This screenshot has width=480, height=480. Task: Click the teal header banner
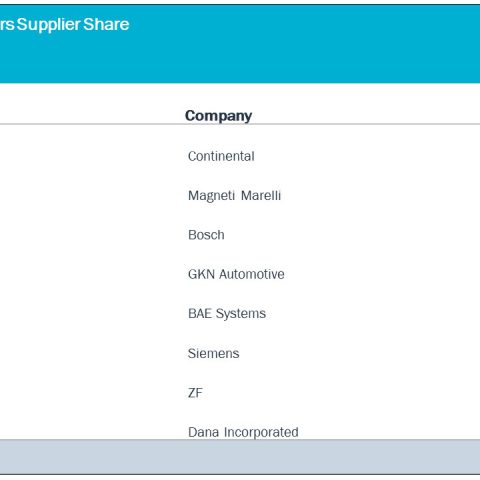point(240,44)
